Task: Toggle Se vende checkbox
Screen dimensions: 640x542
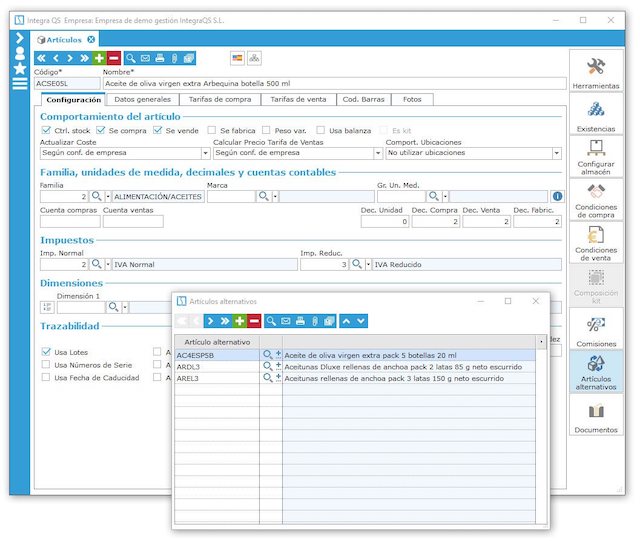Action: (158, 130)
